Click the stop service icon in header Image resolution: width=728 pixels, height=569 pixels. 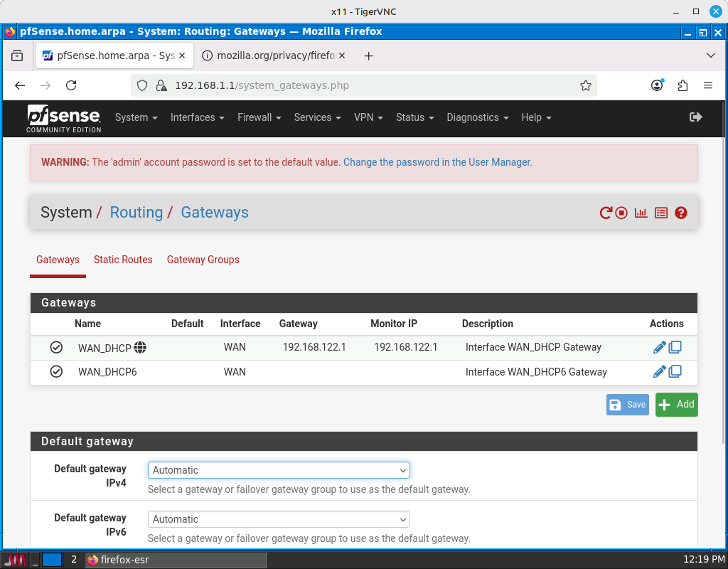pos(622,213)
